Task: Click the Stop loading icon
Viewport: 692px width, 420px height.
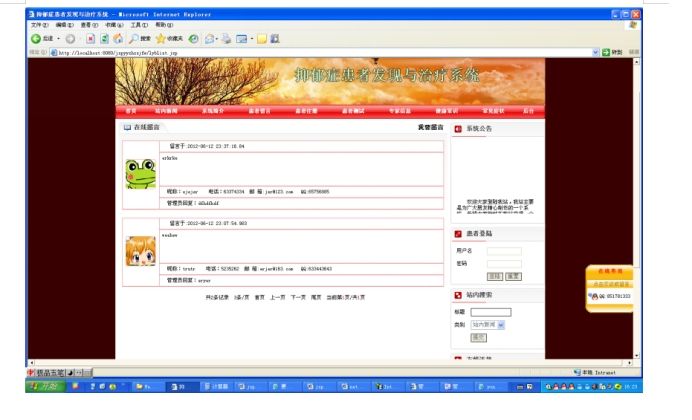Action: coord(90,39)
